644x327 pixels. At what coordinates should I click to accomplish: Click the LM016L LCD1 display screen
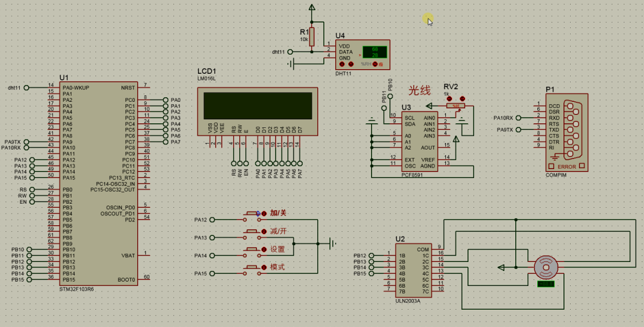tap(258, 105)
